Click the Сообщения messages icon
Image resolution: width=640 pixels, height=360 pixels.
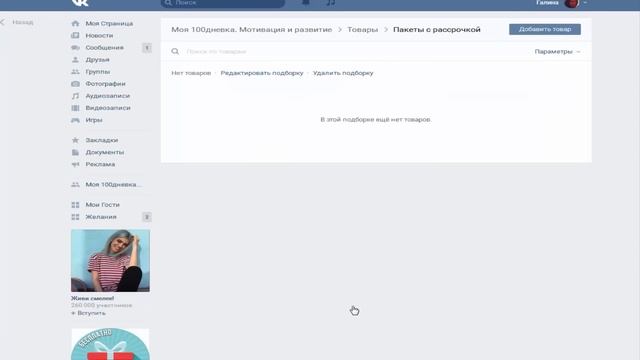(x=75, y=48)
